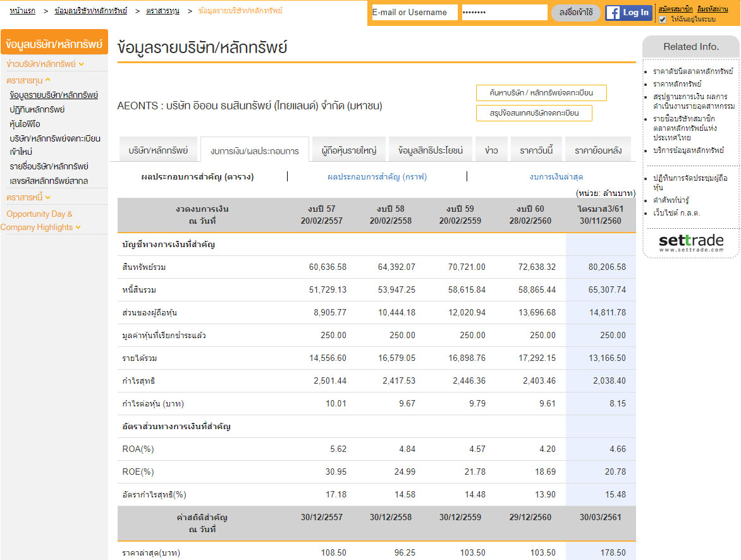Open ข้อมูลรายบริษัท/หลักทรัพย์ sidebar link
This screenshot has width=741, height=560.
pyautogui.click(x=54, y=95)
